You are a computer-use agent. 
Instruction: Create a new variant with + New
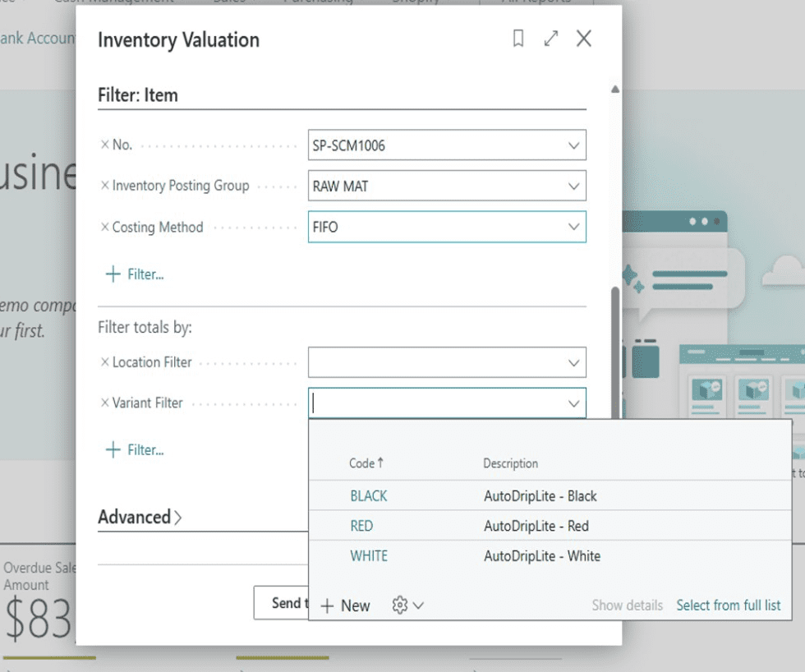pyautogui.click(x=345, y=605)
